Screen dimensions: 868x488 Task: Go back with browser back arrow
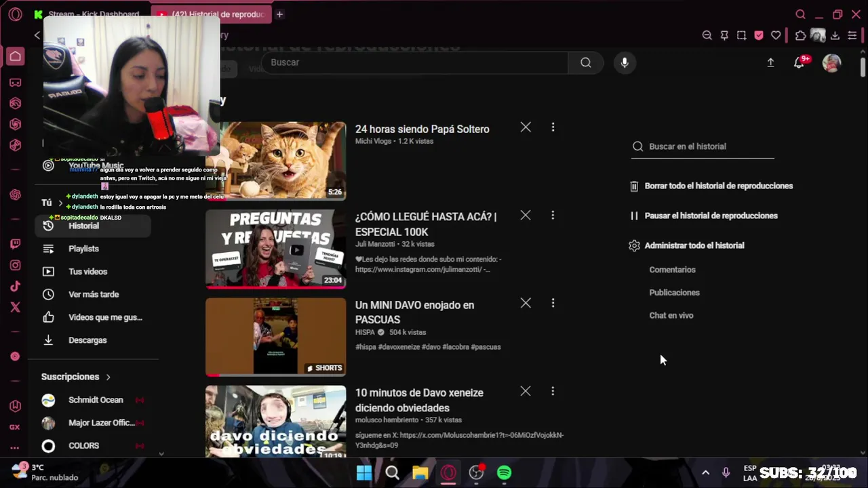(x=37, y=35)
